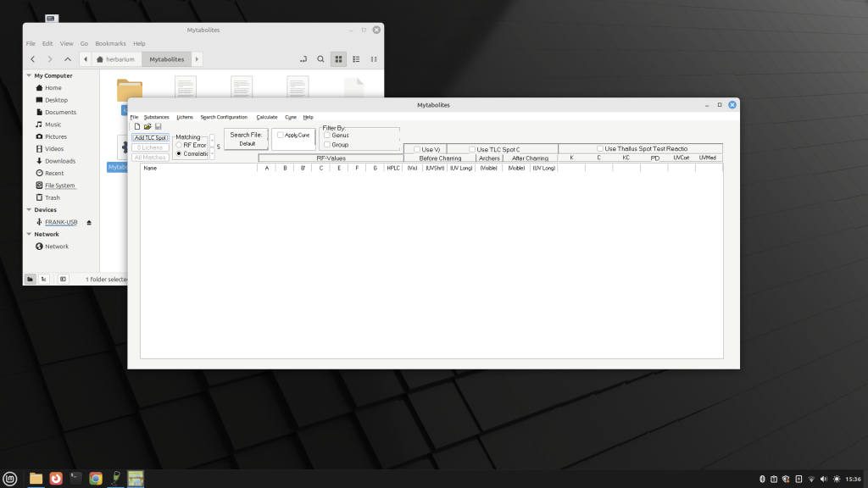This screenshot has height=488, width=868.
Task: Collapse the My Computer sidebar section
Action: 29,75
